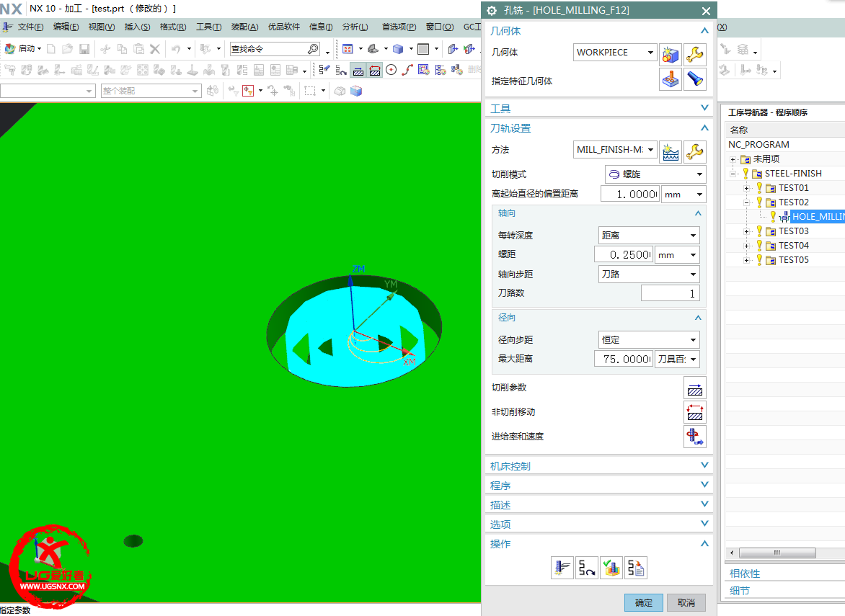Expand the 描述 section

[x=704, y=504]
